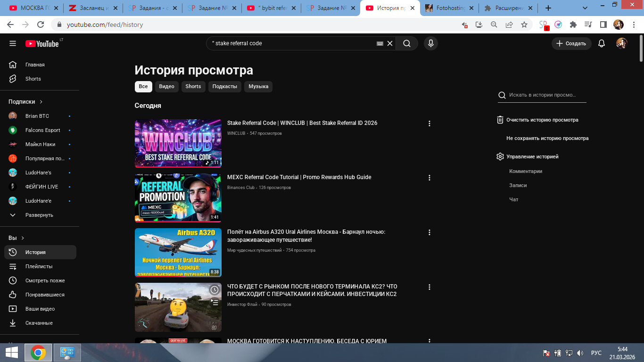The width and height of the screenshot is (644, 362).
Task: Click the muted-sound site icon in address bar
Action: tap(465, 25)
